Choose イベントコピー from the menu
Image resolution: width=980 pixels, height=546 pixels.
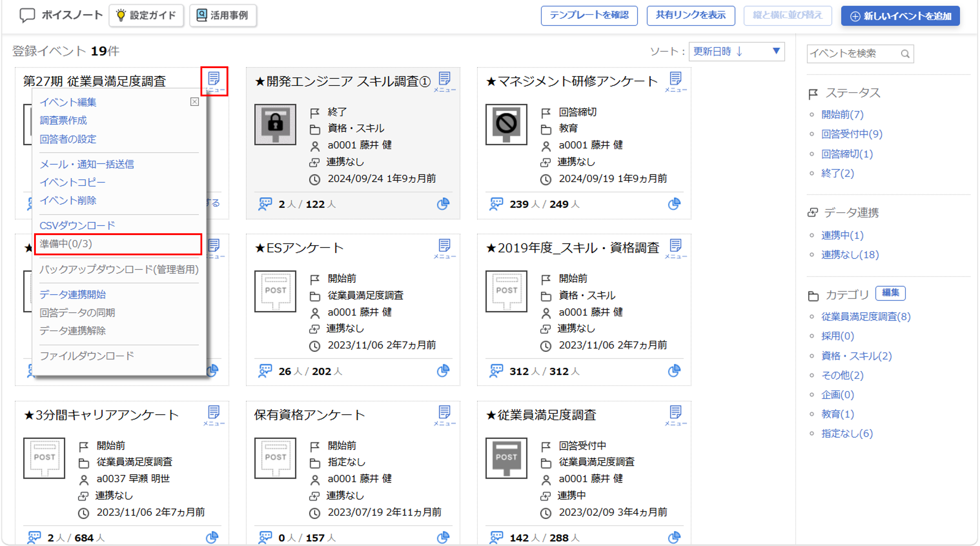[72, 182]
